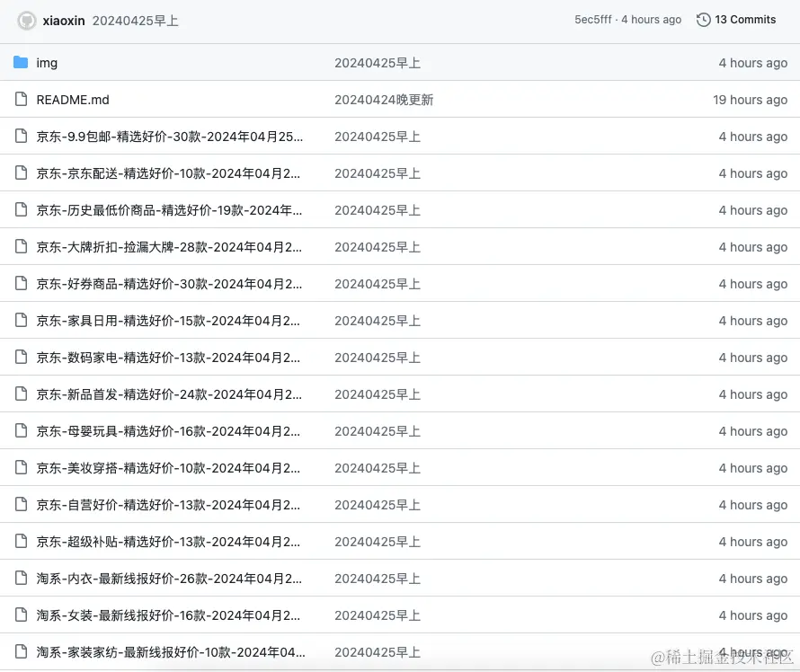The image size is (800, 672).
Task: Click file icon for 淘系-家装家纺
Action: point(21,651)
